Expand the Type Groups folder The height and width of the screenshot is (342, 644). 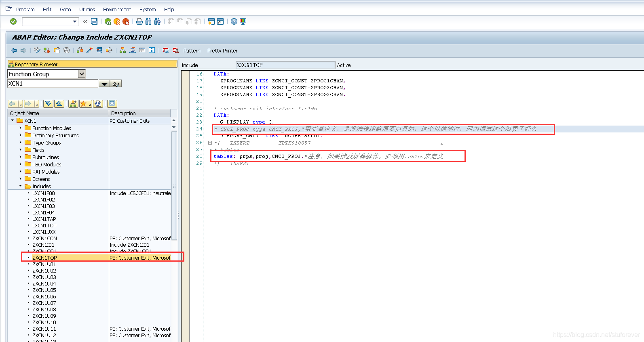point(21,142)
